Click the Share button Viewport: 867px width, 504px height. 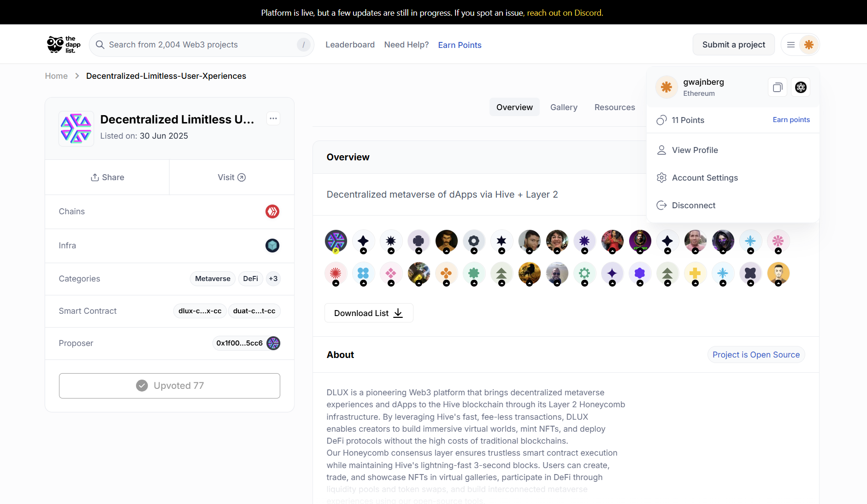(x=107, y=177)
